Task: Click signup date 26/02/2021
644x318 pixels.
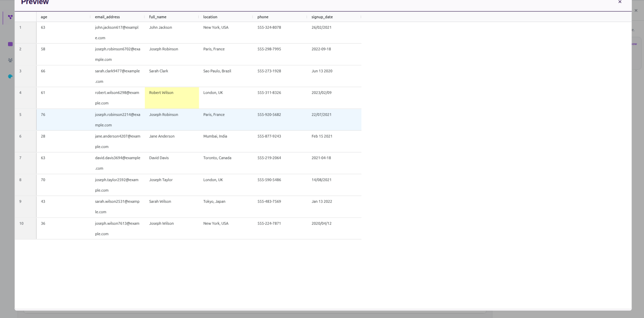Action: 334,33
